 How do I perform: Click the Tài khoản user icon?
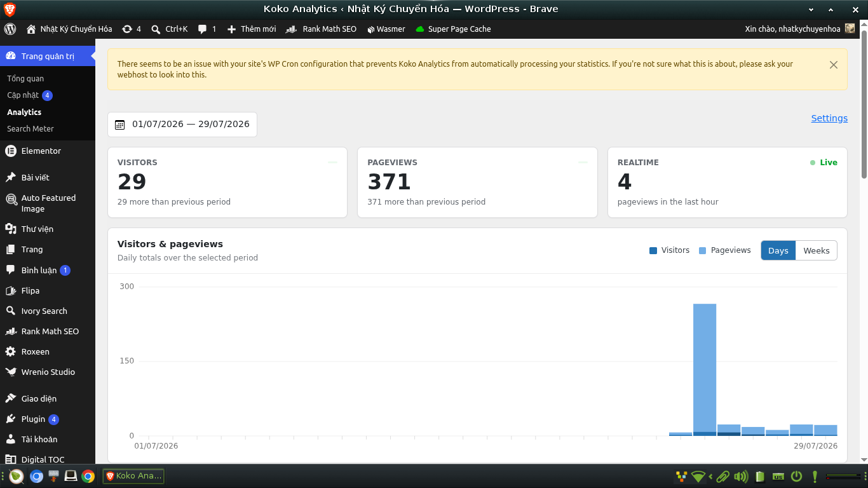11,439
